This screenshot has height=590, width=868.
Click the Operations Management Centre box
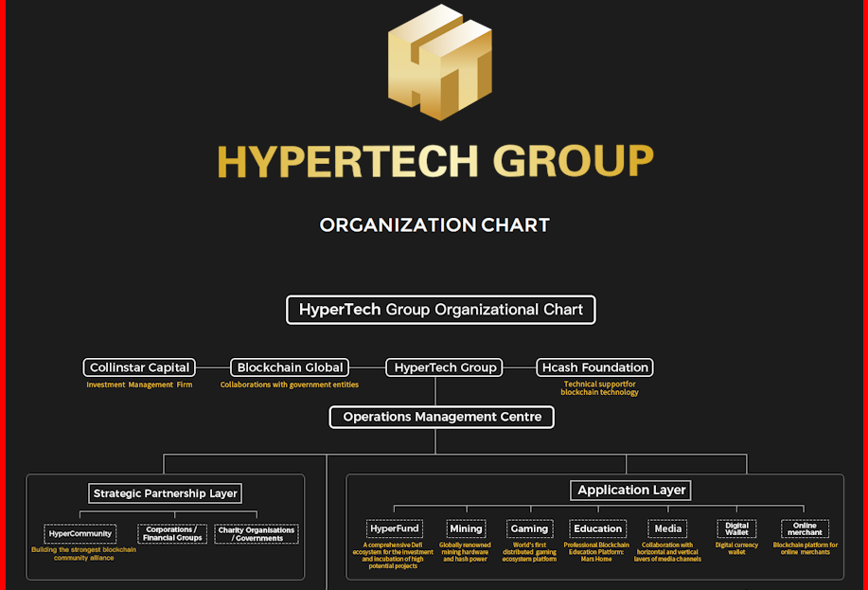tap(442, 417)
